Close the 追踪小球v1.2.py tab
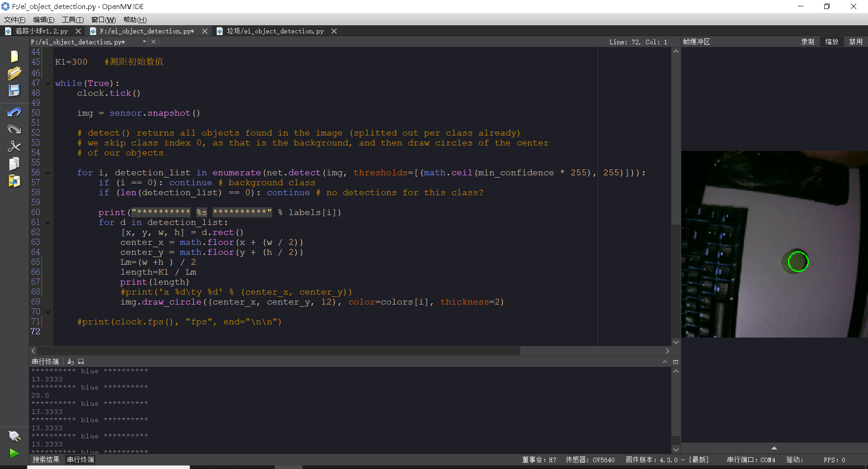The image size is (868, 469). click(x=78, y=31)
